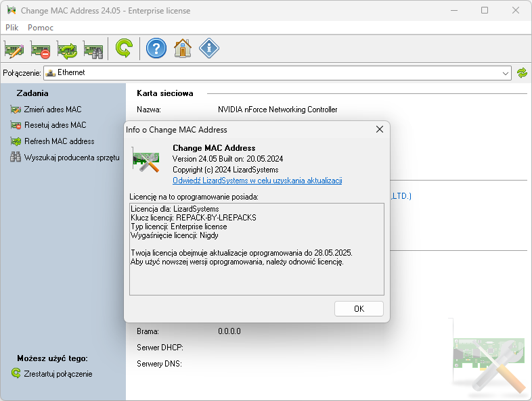Click the Licencja dla LizardSystems line

coord(175,209)
